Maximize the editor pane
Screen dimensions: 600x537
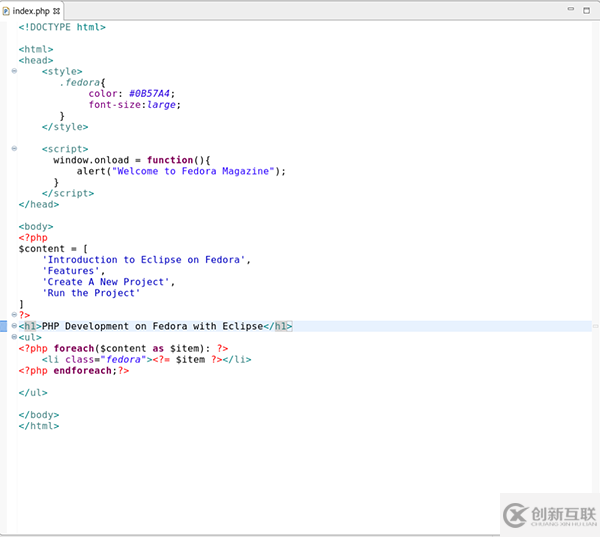(586, 10)
